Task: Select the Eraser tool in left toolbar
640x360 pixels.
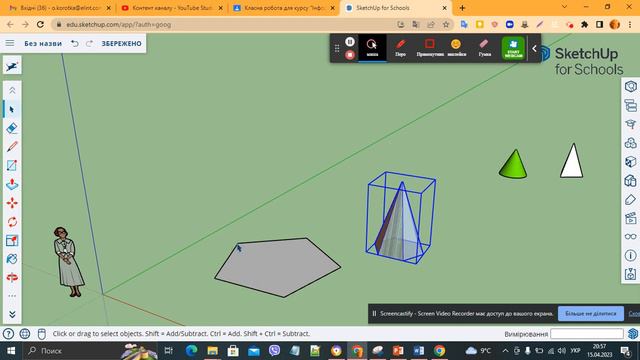Action: click(x=12, y=128)
